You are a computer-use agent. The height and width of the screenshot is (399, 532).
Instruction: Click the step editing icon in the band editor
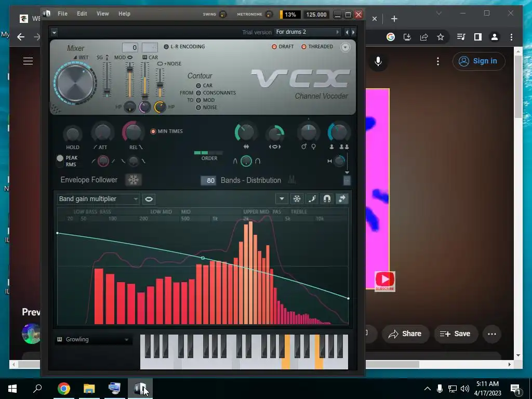[312, 199]
